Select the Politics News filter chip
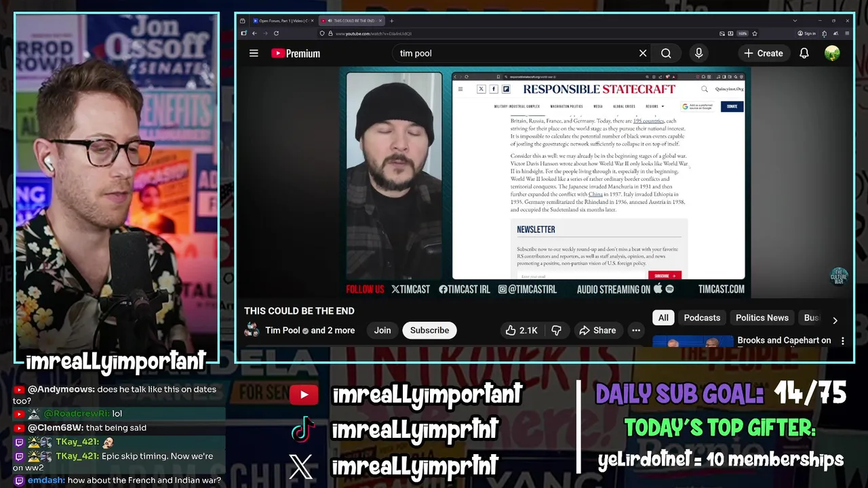The height and width of the screenshot is (488, 868). click(x=762, y=317)
